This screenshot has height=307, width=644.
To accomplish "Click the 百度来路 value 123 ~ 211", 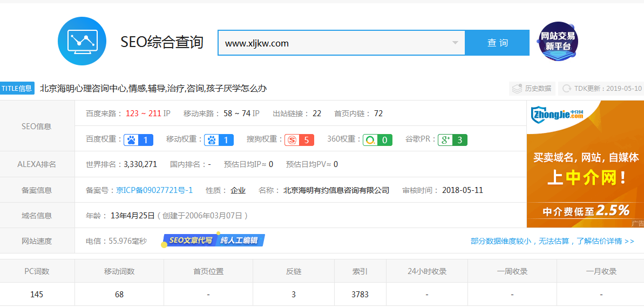I will coord(143,114).
